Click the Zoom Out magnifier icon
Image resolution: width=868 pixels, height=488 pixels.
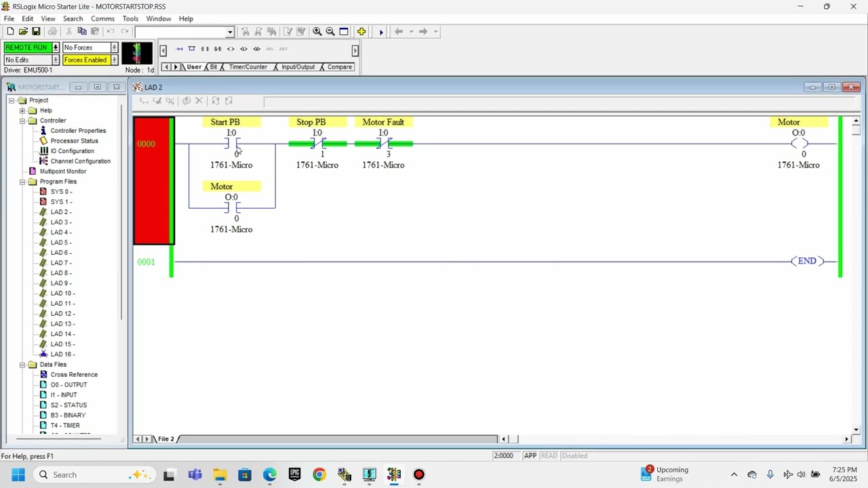click(330, 32)
